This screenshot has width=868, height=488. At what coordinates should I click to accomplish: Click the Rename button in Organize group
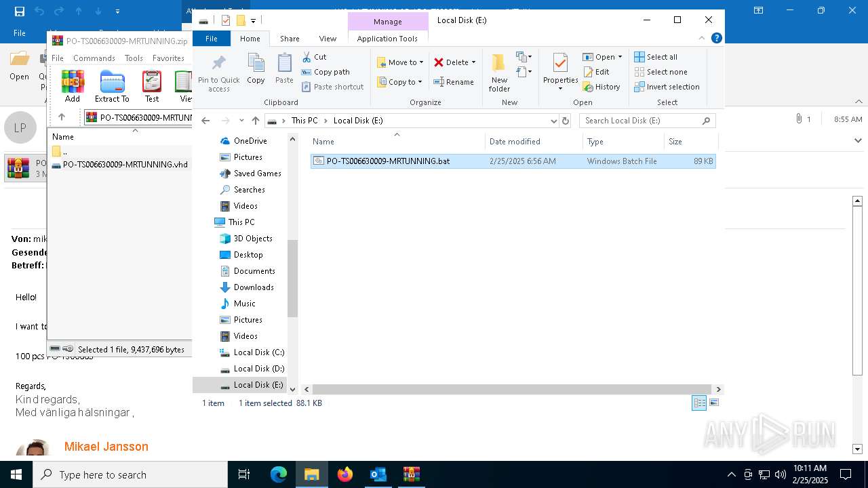[454, 82]
